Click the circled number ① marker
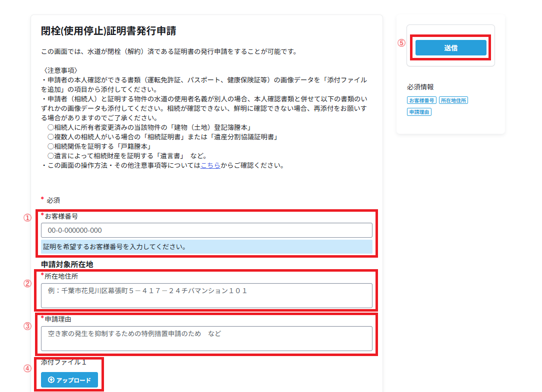Image resolution: width=542 pixels, height=392 pixels. (x=28, y=218)
